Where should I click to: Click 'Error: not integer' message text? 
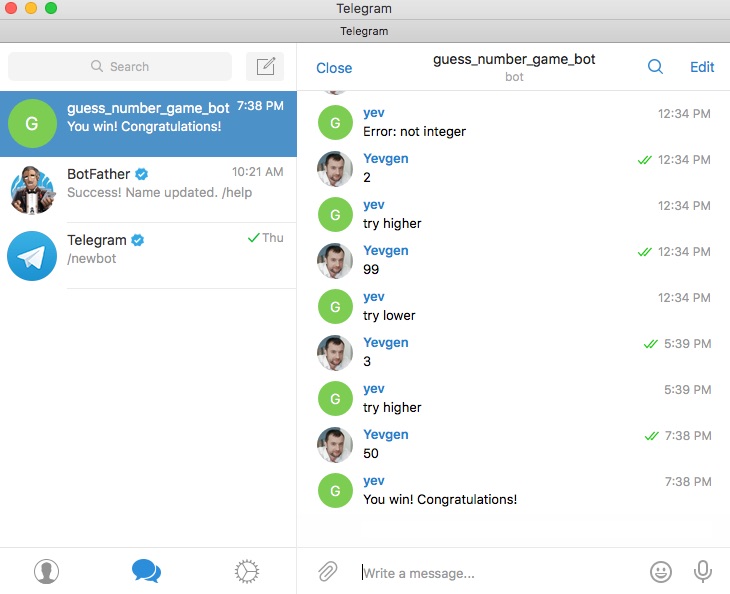click(x=414, y=132)
